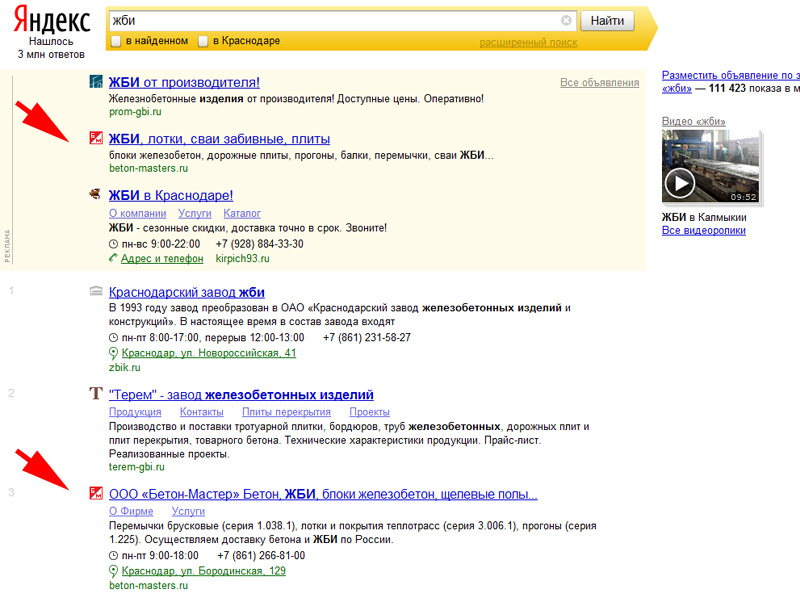Open Продукция sitelink
The height and width of the screenshot is (600, 800).
(135, 412)
